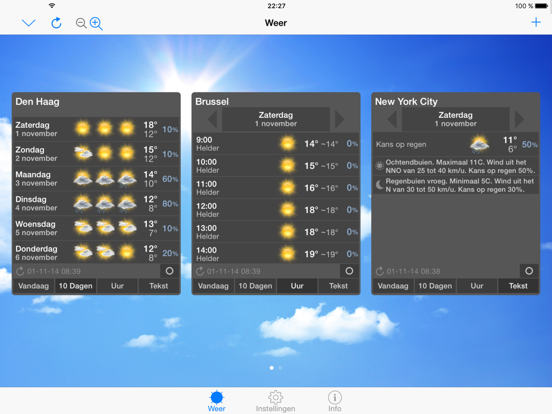
Task: Tap the Zaterdag 1 november header in Brussel
Action: (276, 119)
